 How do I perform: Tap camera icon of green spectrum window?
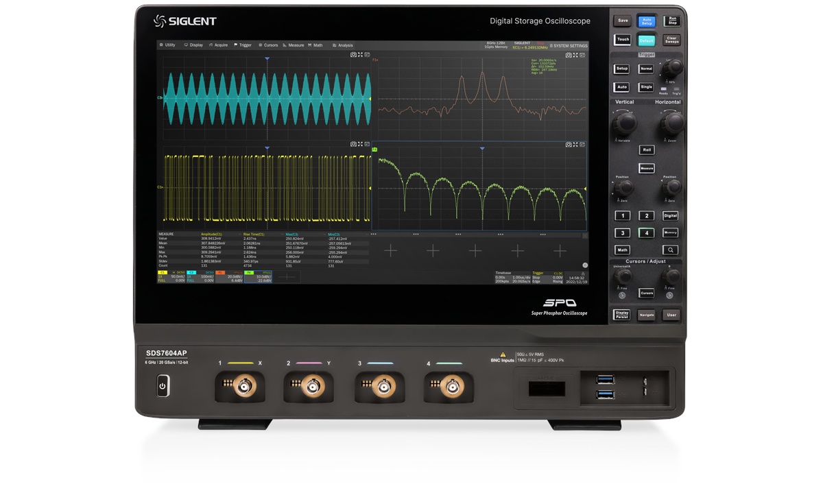coord(569,145)
